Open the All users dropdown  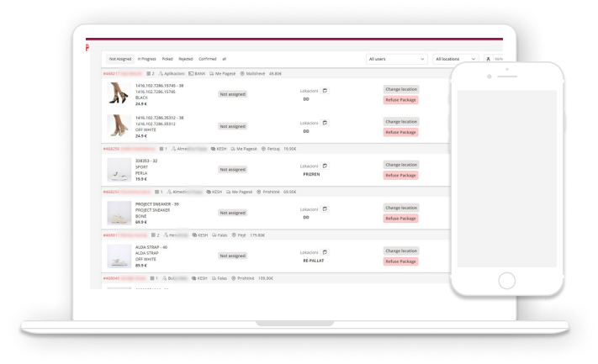pyautogui.click(x=397, y=59)
